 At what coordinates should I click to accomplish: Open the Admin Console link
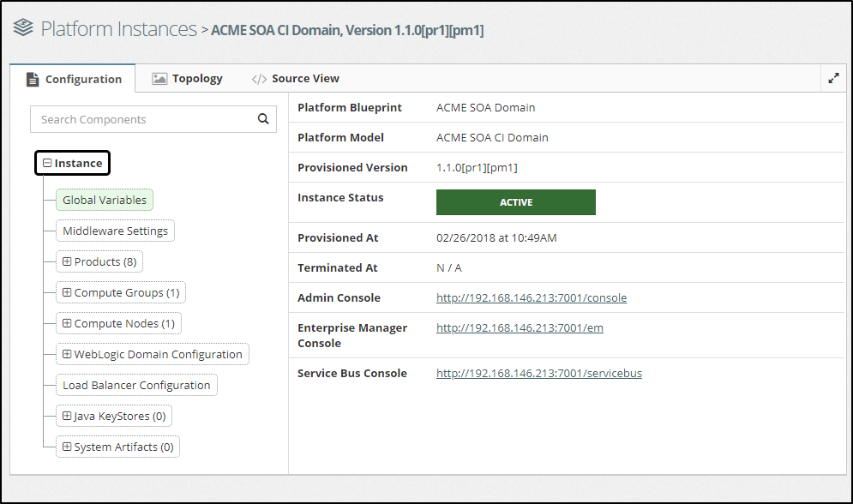coord(532,298)
